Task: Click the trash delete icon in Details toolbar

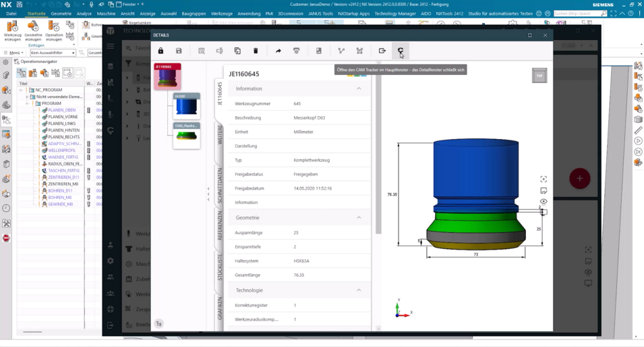Action: [256, 51]
